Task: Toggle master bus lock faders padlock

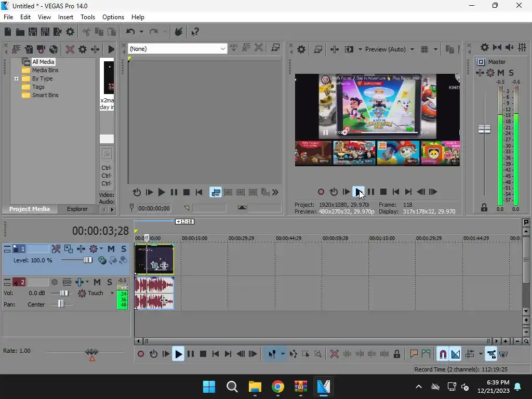Action: coord(484,207)
